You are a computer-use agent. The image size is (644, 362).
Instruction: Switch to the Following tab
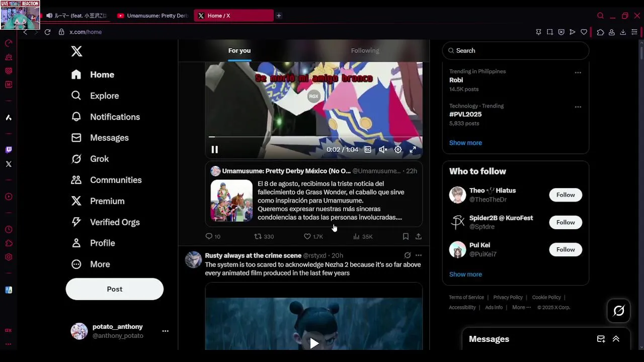click(365, 50)
